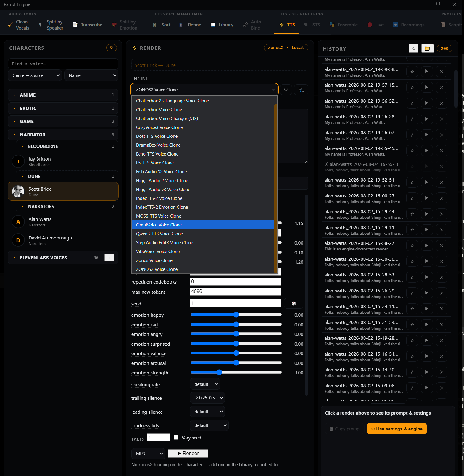Open the Clean Vocals tool
The image size is (464, 476).
click(x=19, y=25)
